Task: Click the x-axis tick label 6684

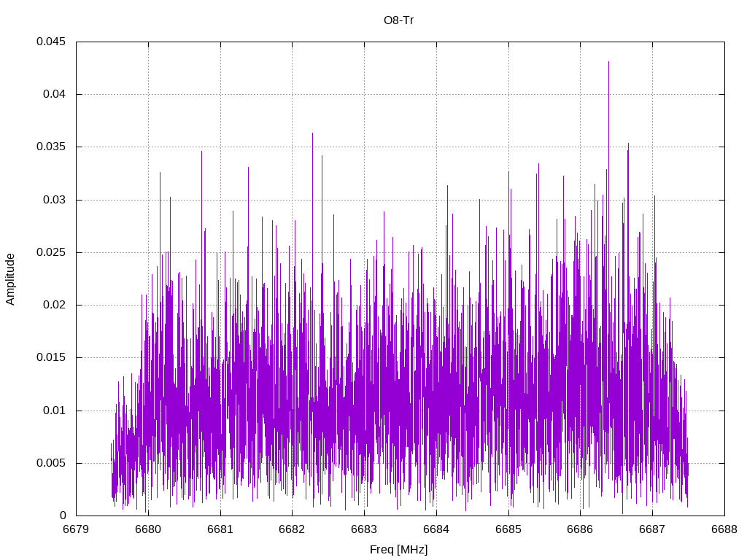Action: (436, 529)
